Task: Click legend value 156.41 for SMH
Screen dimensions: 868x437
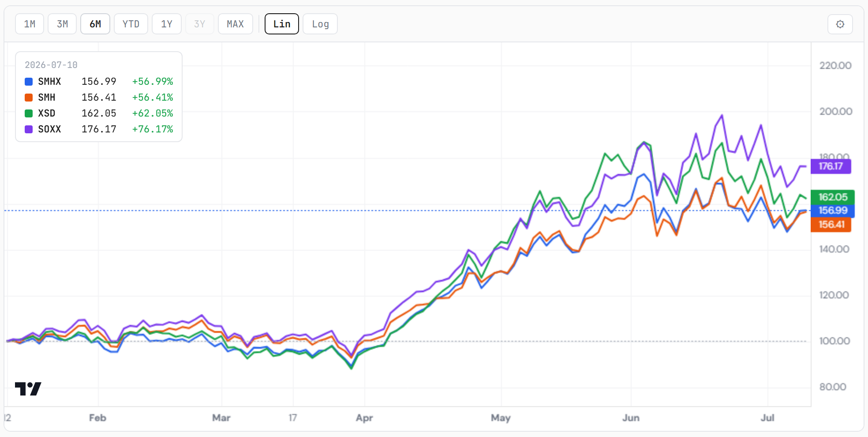Action: (x=99, y=98)
